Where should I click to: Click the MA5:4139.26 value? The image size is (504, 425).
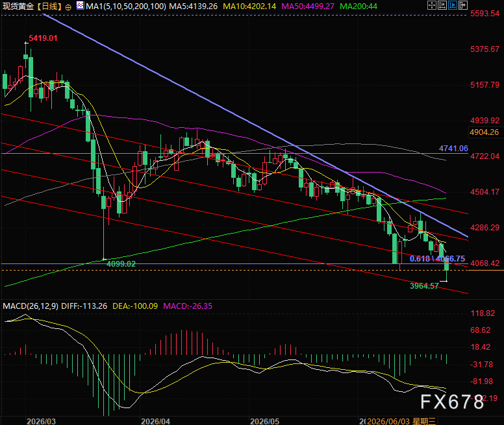pyautogui.click(x=194, y=6)
